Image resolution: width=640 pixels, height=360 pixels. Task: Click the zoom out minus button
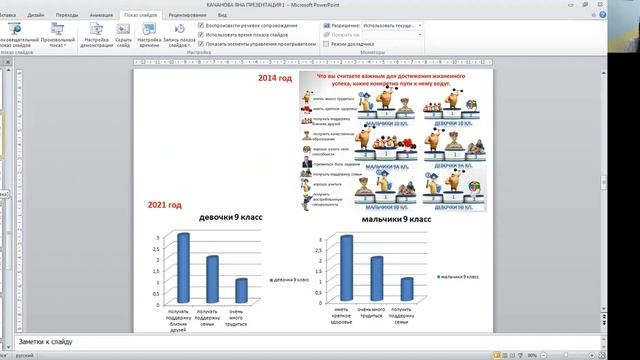[543, 356]
